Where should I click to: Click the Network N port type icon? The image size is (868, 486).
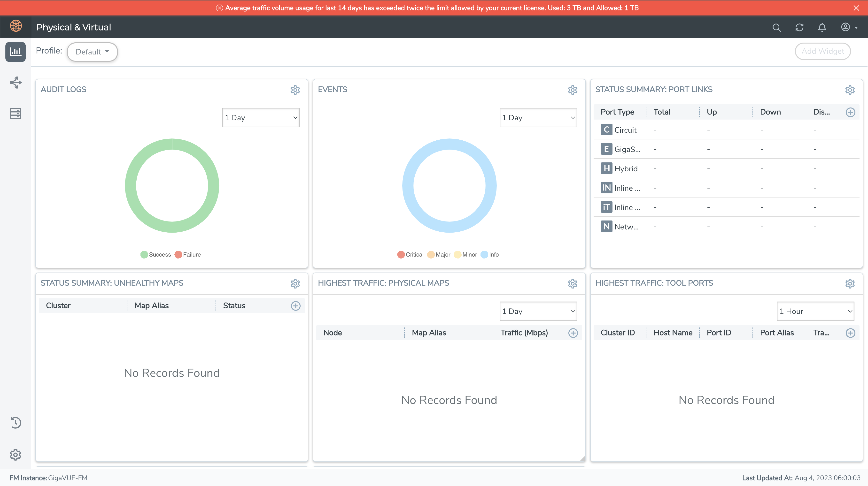tap(606, 226)
